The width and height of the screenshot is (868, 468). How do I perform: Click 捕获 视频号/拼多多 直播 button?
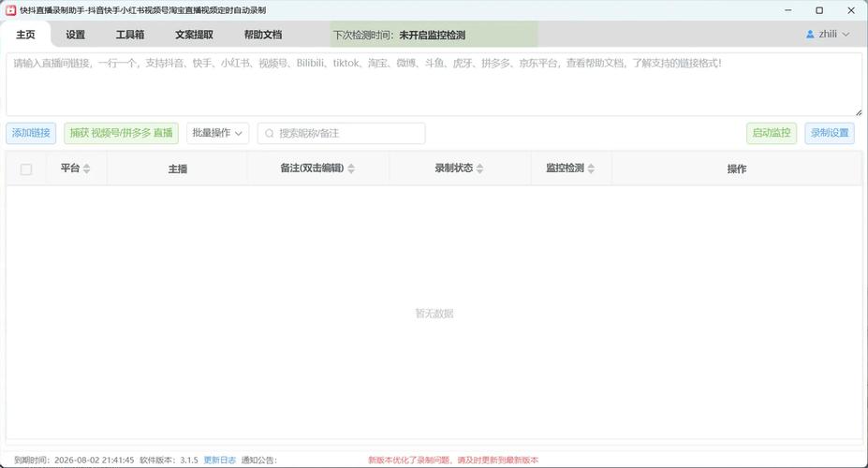[x=121, y=133]
